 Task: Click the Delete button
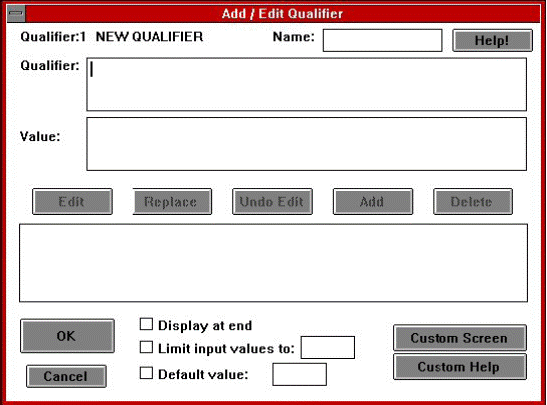(473, 202)
